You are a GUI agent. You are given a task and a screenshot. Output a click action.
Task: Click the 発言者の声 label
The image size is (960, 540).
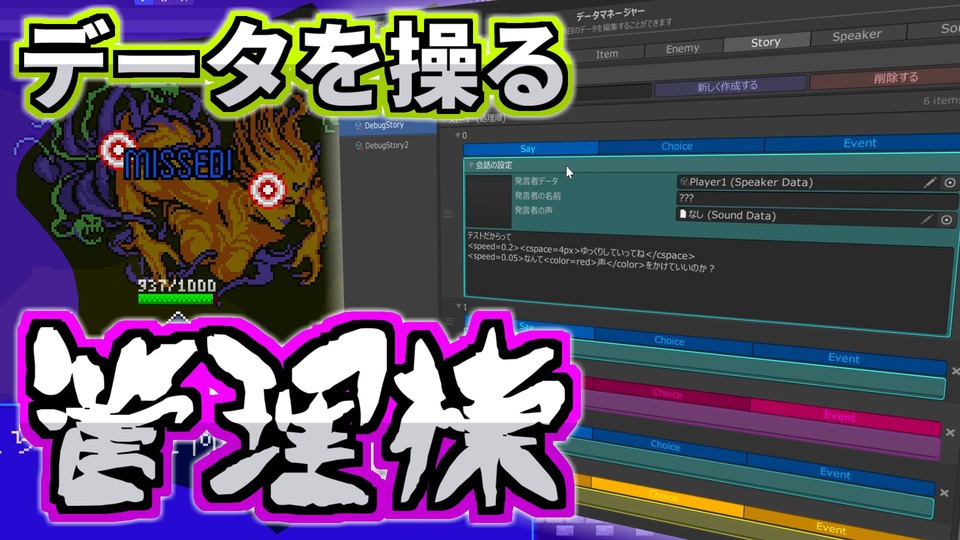533,211
